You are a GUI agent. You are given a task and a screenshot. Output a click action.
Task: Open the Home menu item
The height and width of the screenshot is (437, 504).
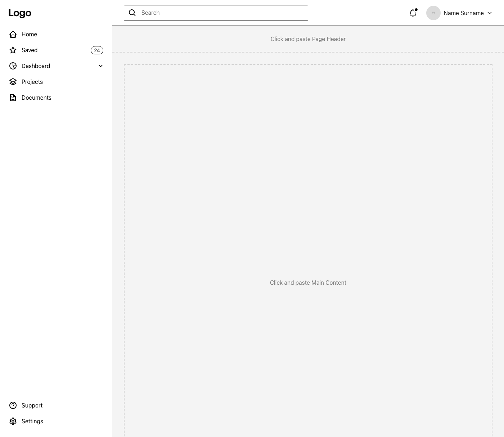[56, 34]
